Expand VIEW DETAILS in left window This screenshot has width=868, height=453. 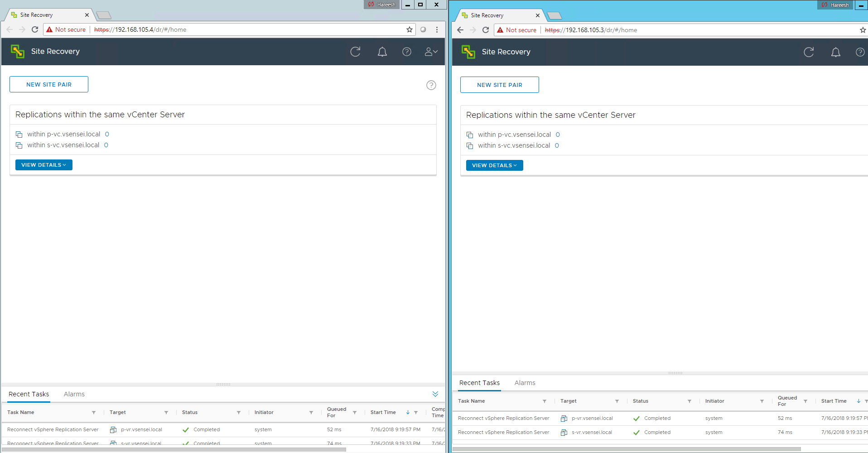point(44,165)
